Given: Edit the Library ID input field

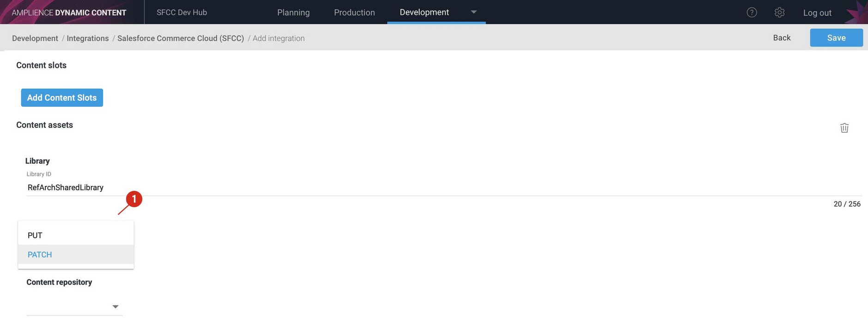Looking at the screenshot, I should click(x=443, y=187).
